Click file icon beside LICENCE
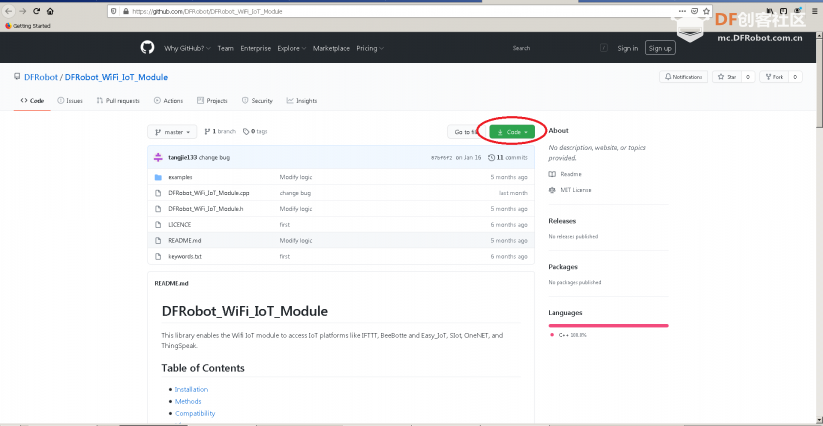The width and height of the screenshot is (823, 426). coord(158,225)
